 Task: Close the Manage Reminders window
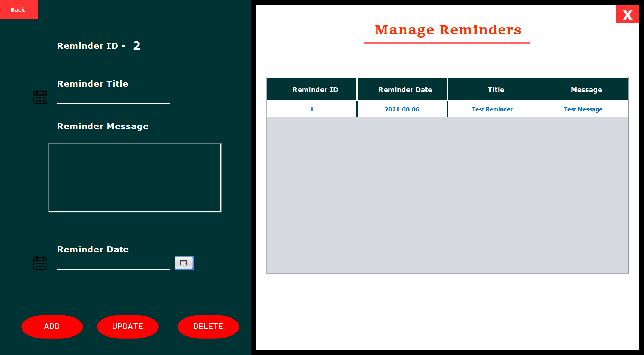pos(627,14)
